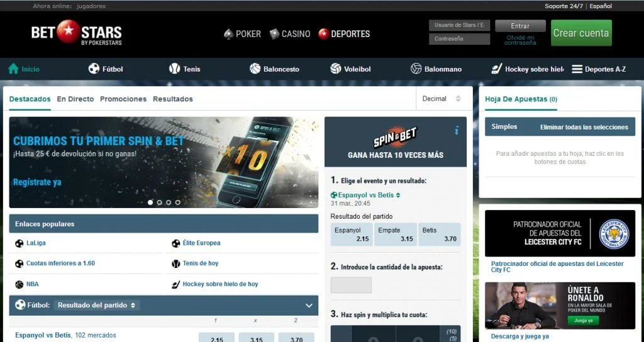
Task: Click Patrocinador oficial de apuestas del Leicester City FC link
Action: [x=557, y=267]
